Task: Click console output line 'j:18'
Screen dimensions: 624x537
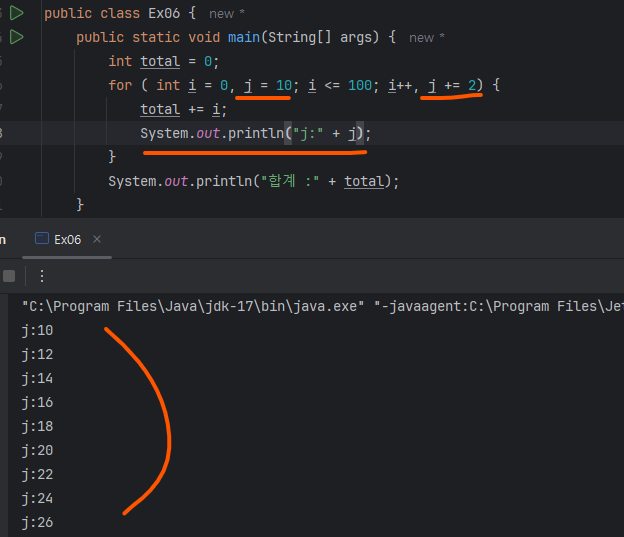Action: point(37,426)
